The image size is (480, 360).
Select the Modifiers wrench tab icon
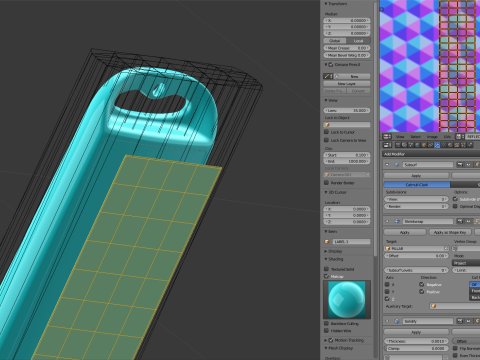[x=437, y=145]
